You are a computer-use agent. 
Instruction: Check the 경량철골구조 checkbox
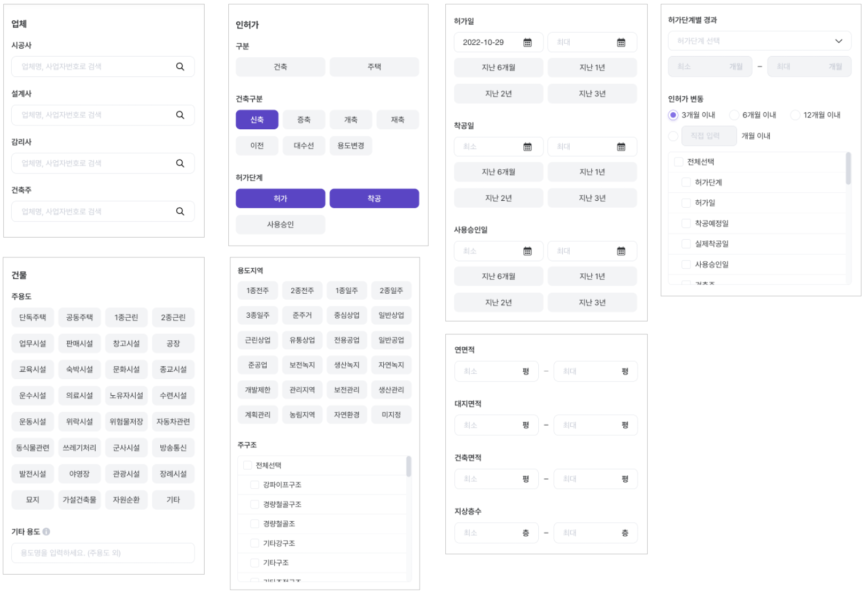tap(255, 504)
